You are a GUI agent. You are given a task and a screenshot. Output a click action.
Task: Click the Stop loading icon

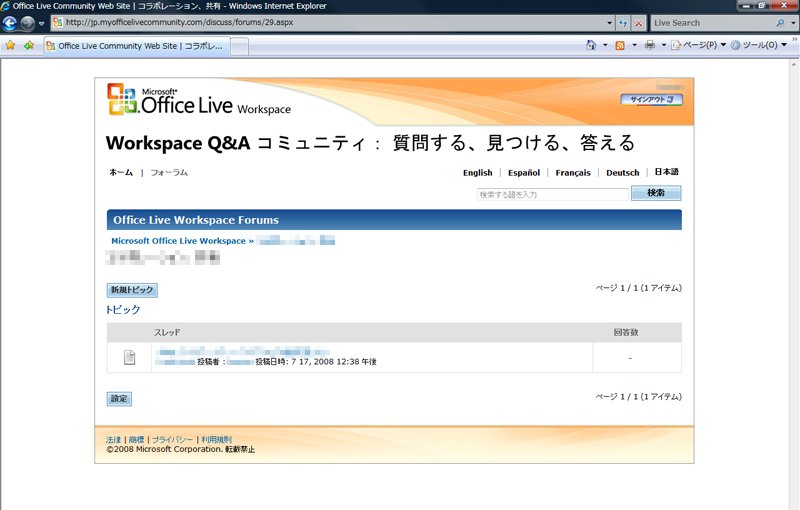(x=638, y=23)
